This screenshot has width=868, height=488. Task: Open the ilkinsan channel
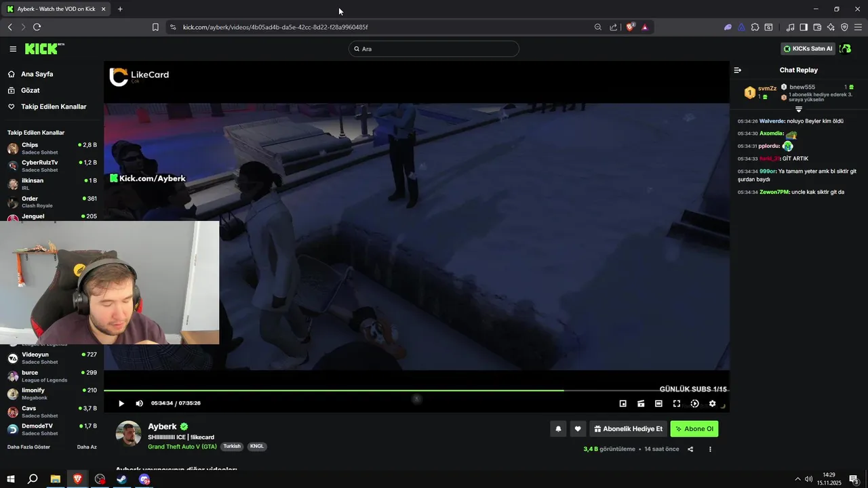52,183
